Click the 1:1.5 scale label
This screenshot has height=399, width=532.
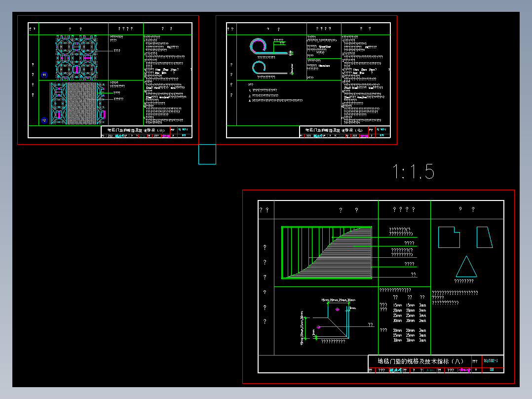click(x=414, y=171)
